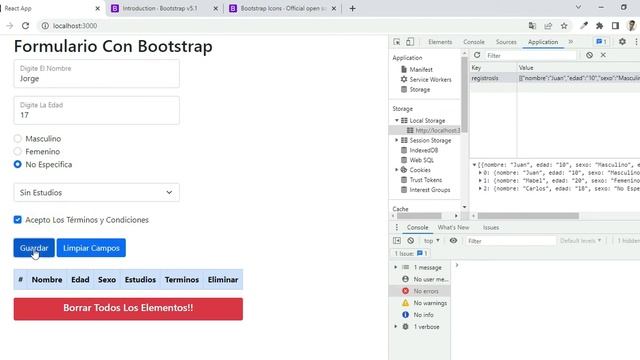Create live expression with eye icon
The width and height of the screenshot is (640, 360).
[x=453, y=241]
